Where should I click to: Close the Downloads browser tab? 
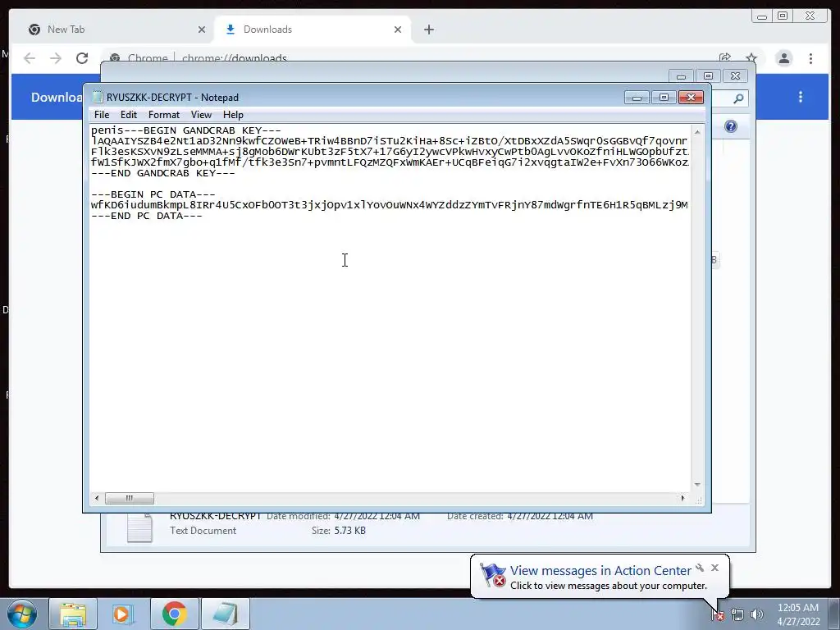[x=398, y=30]
